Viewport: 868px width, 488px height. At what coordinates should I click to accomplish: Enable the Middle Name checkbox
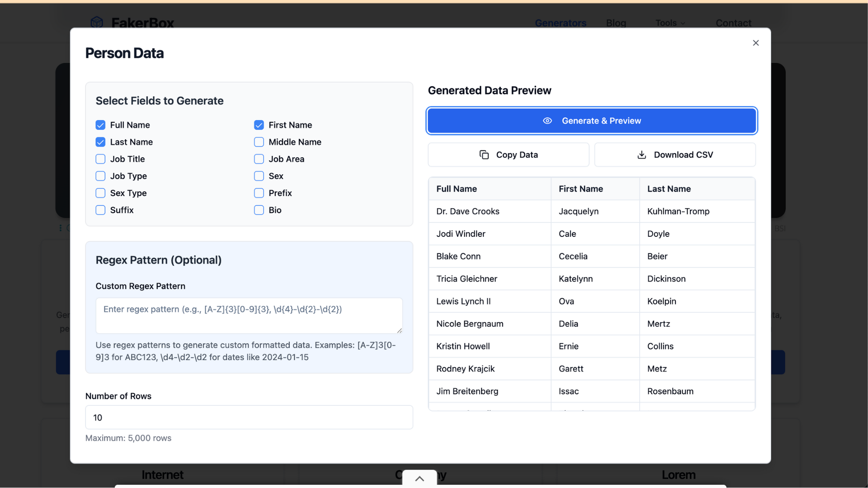click(258, 142)
